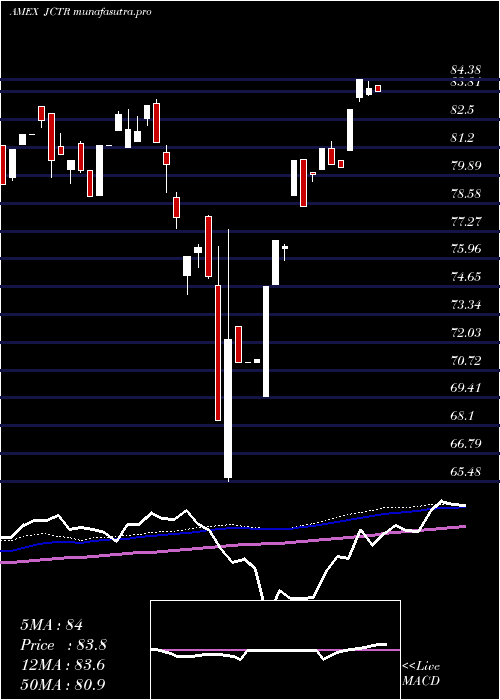Click the 66.79 price axis label
This screenshot has height=700, width=500.
(466, 443)
